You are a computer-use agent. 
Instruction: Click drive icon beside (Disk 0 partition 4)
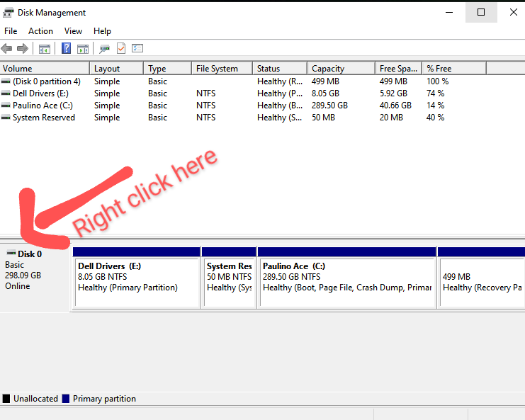tap(6, 81)
